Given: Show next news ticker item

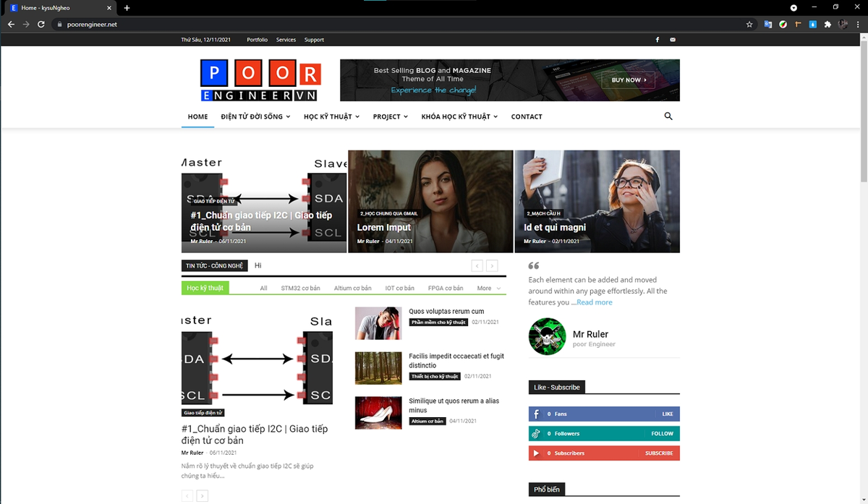Looking at the screenshot, I should (x=492, y=266).
